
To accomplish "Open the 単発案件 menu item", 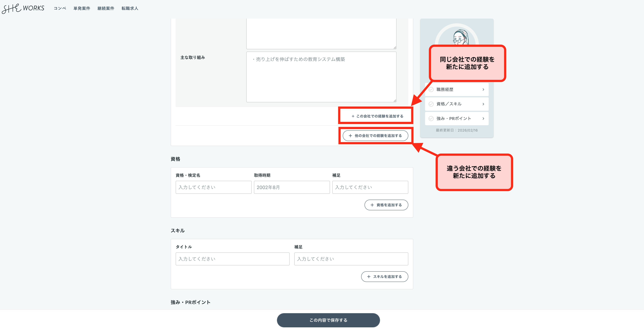I will click(82, 9).
